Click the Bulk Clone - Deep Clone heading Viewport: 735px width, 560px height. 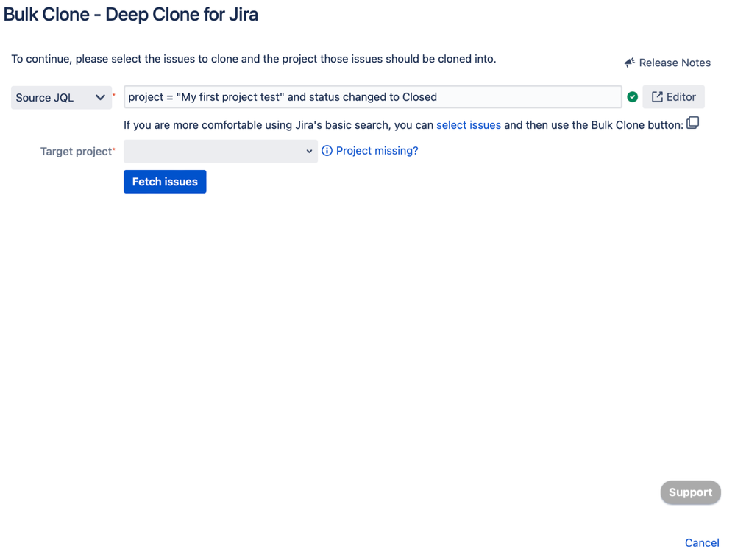click(x=131, y=15)
